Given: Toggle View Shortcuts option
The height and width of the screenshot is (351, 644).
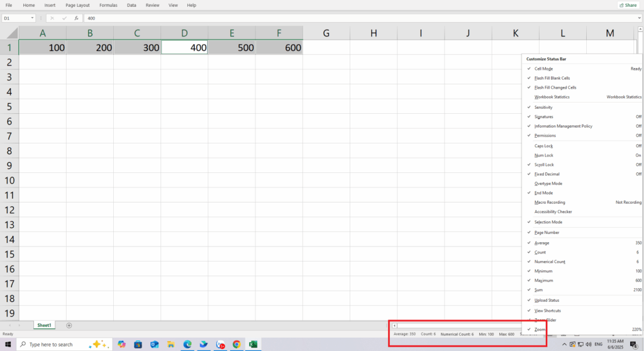Looking at the screenshot, I should coord(584,311).
